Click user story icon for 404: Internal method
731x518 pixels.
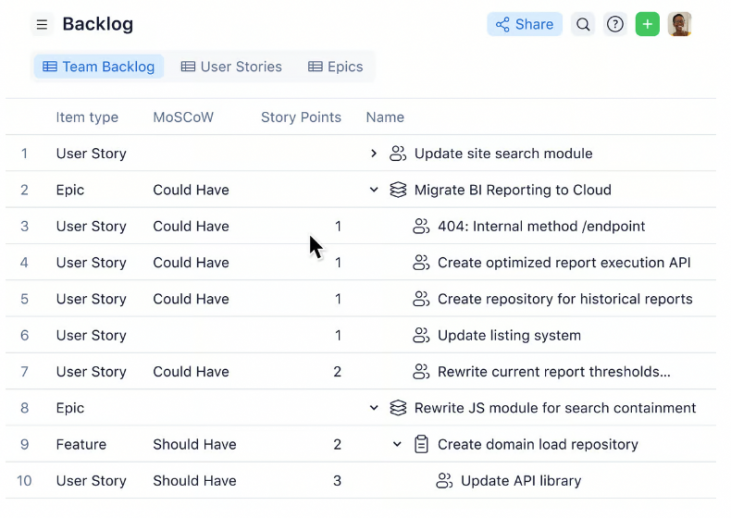click(x=421, y=226)
